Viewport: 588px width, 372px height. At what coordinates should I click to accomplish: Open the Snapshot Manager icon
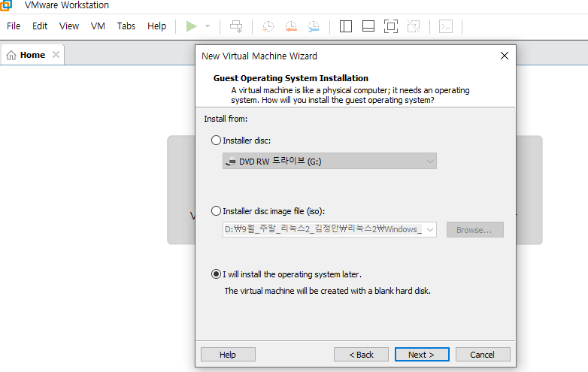pyautogui.click(x=314, y=26)
